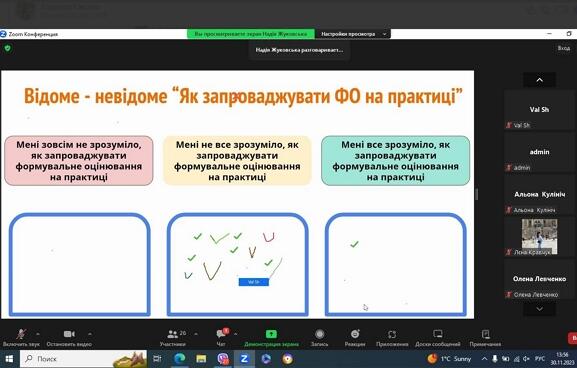This screenshot has width=577, height=368.
Task: Open the Чат chat icon
Action: tap(222, 334)
